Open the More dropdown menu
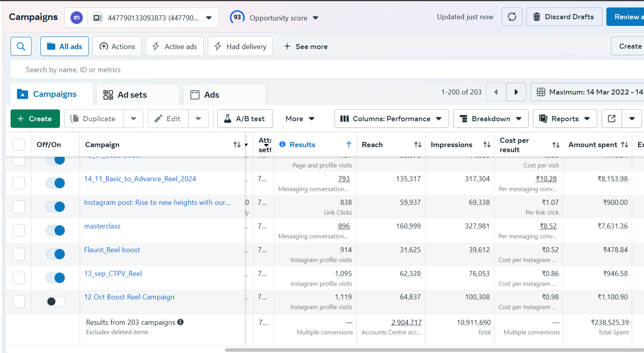The width and height of the screenshot is (644, 353). [x=300, y=119]
